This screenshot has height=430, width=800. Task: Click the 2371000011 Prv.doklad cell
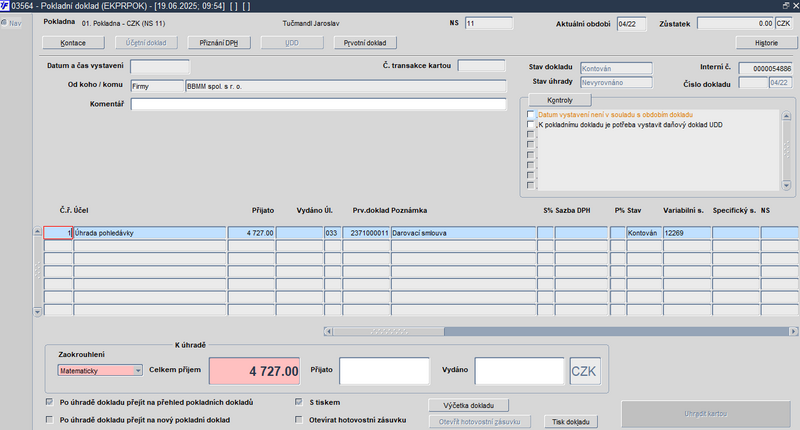tap(366, 233)
